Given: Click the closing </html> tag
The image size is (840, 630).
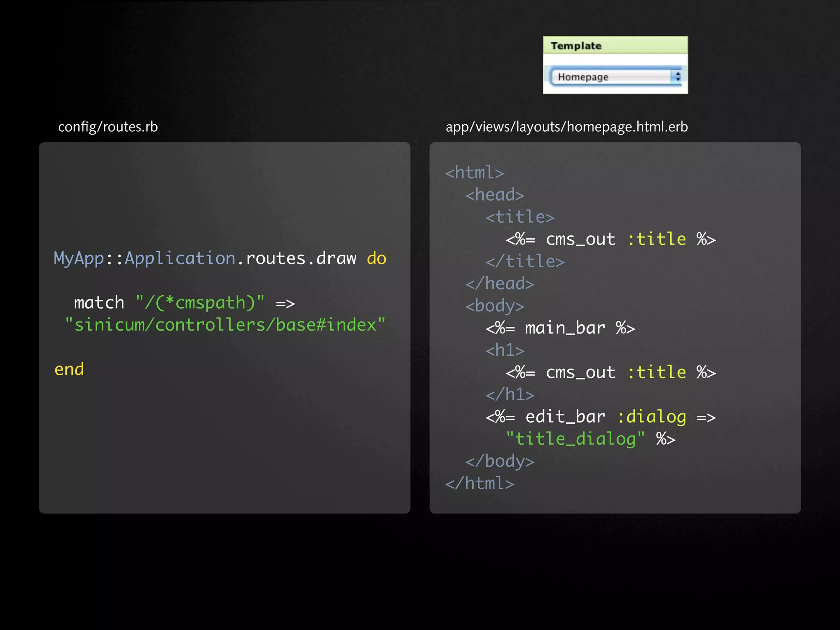Looking at the screenshot, I should coord(479,484).
